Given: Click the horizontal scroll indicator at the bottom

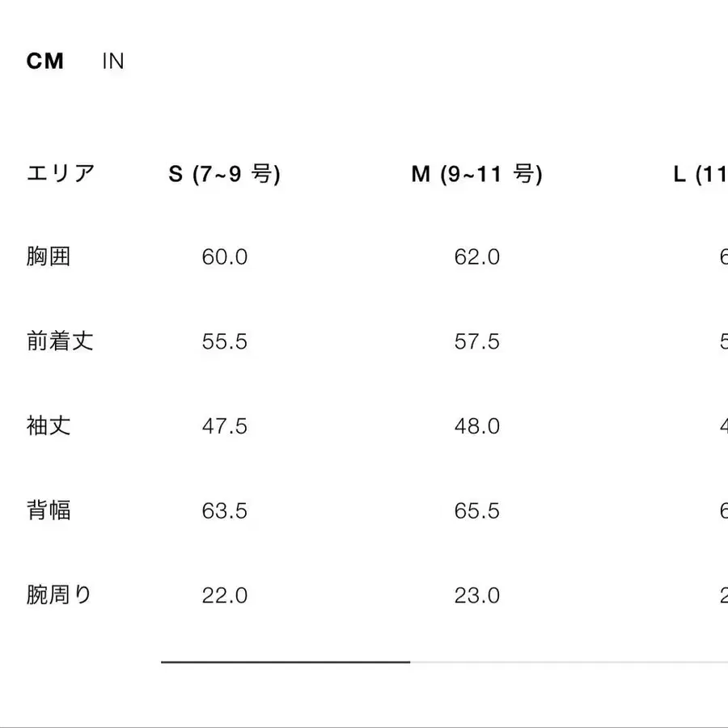Looking at the screenshot, I should coord(285,663).
